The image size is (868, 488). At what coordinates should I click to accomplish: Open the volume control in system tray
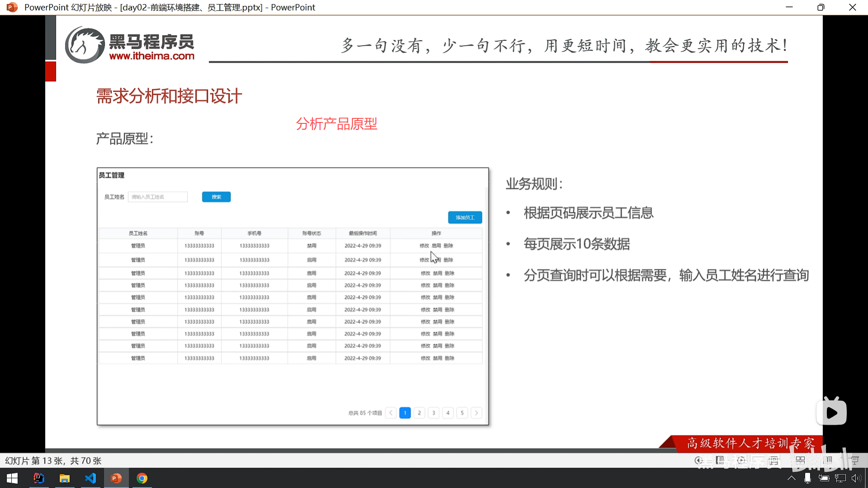[x=856, y=478]
